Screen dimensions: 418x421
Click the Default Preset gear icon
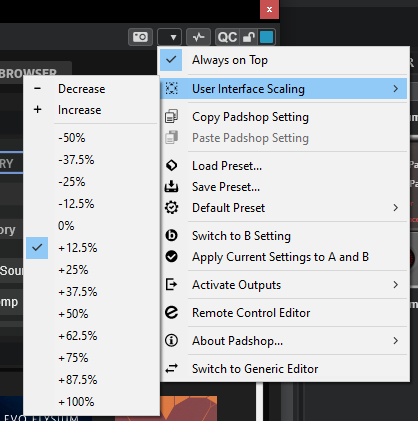click(x=171, y=207)
